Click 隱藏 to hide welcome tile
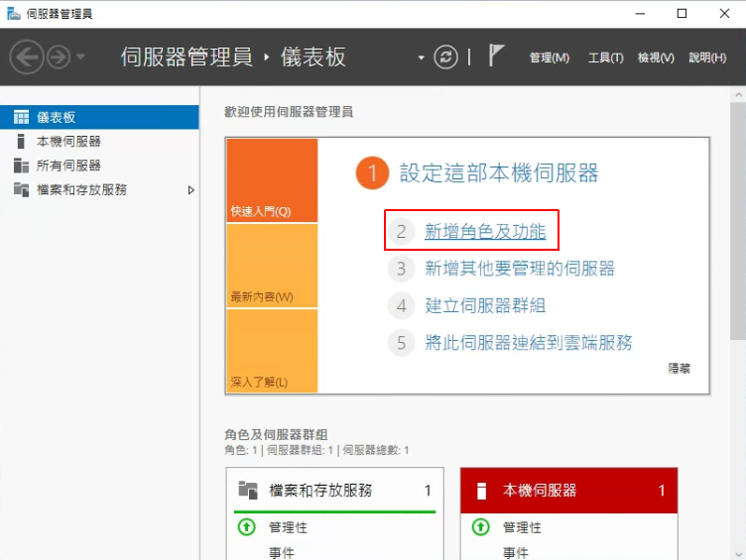Image resolution: width=746 pixels, height=560 pixels. [x=679, y=368]
